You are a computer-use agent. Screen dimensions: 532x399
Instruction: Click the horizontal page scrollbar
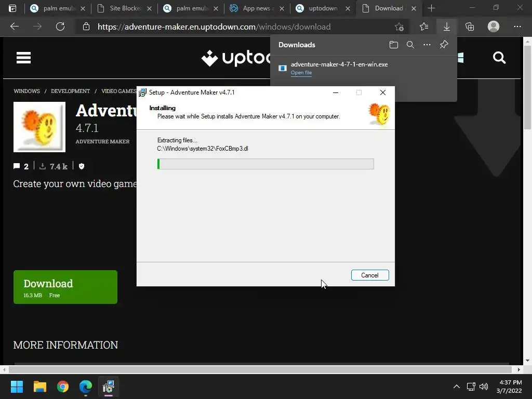coord(261,369)
